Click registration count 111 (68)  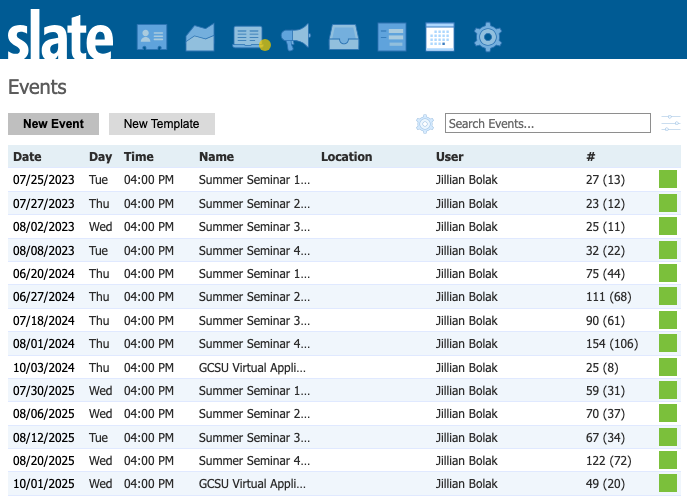(609, 297)
